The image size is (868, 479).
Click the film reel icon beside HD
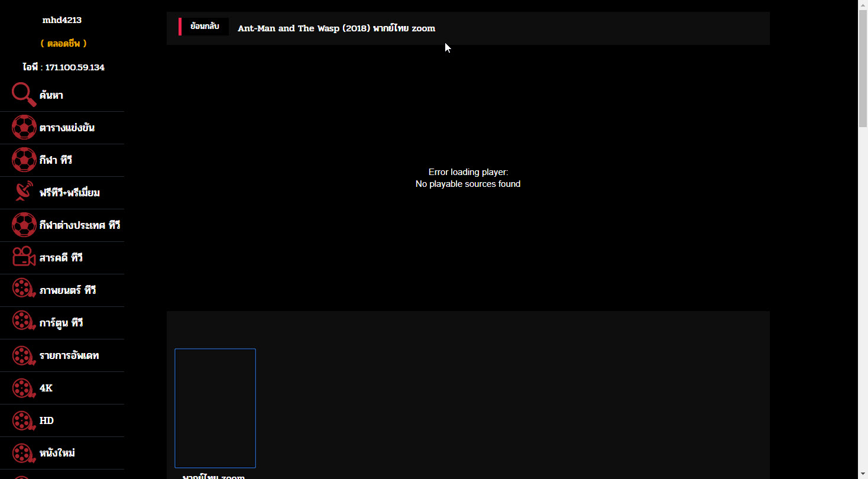24,419
